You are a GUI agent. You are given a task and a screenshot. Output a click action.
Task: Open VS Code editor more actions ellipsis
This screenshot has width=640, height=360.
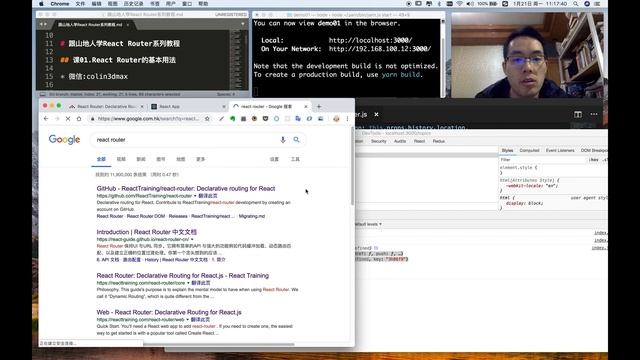coord(594,114)
